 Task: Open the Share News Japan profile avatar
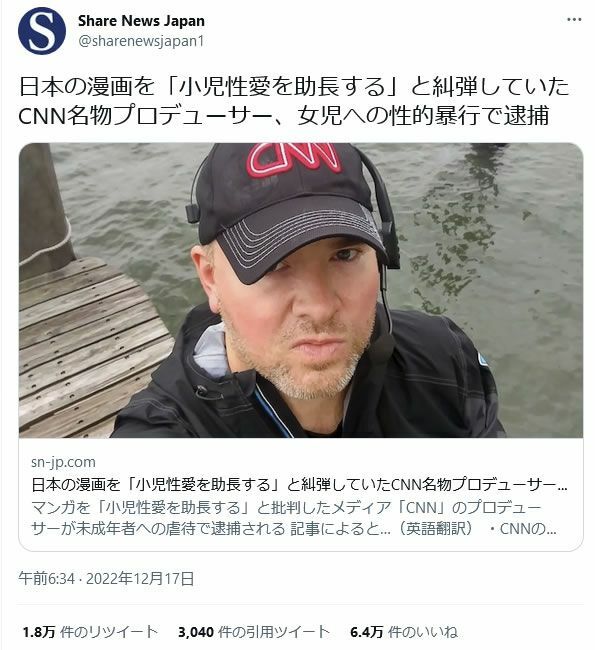tap(41, 31)
